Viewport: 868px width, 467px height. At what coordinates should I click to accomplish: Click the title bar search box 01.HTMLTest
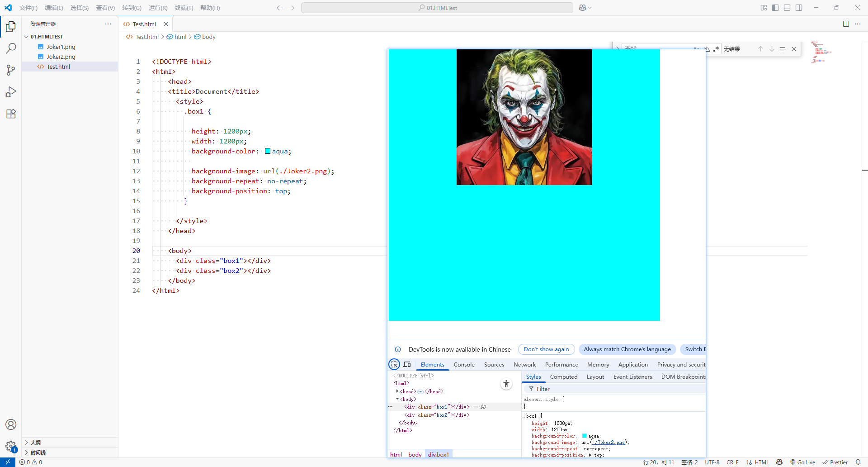click(x=437, y=8)
